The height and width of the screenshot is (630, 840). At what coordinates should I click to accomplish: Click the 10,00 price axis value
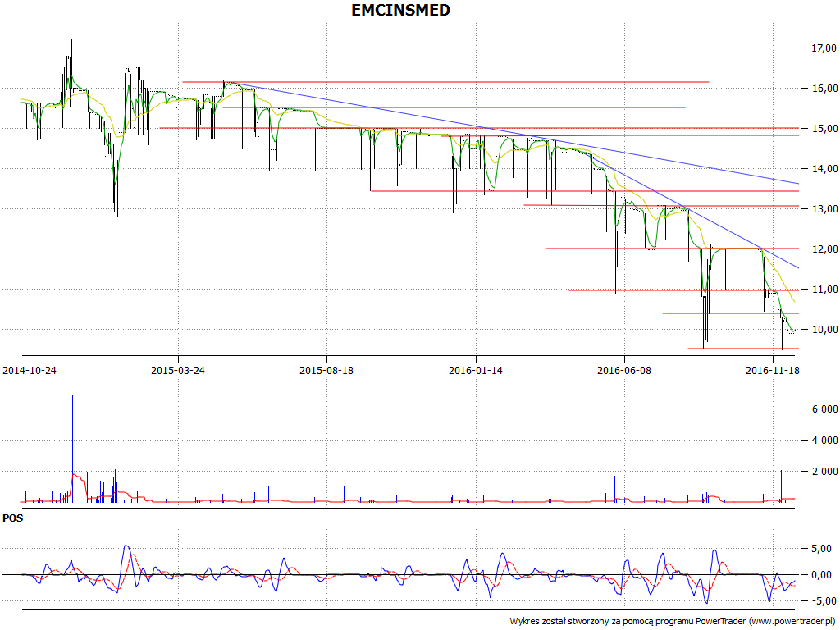[824, 330]
